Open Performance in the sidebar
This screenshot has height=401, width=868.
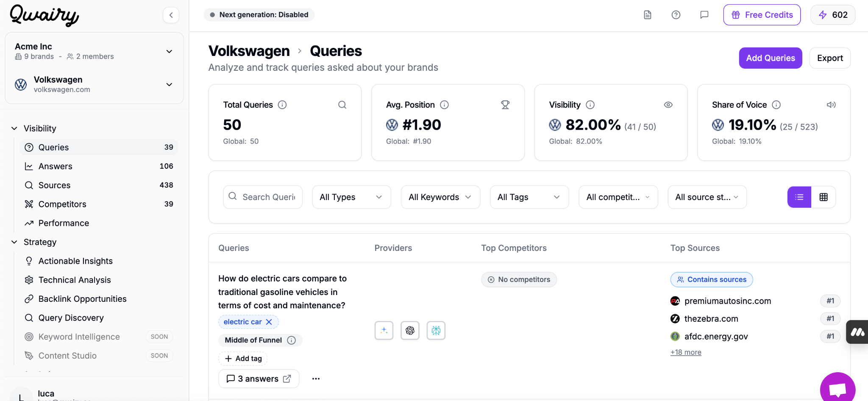point(99,223)
